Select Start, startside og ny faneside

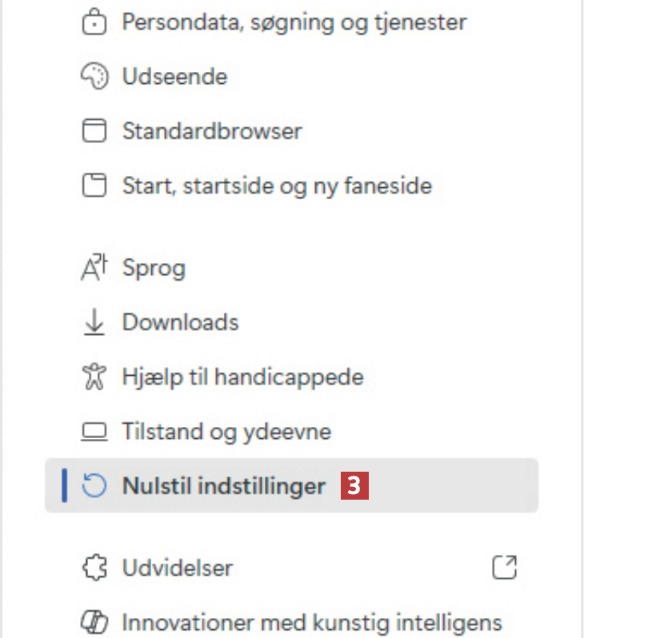tap(277, 186)
